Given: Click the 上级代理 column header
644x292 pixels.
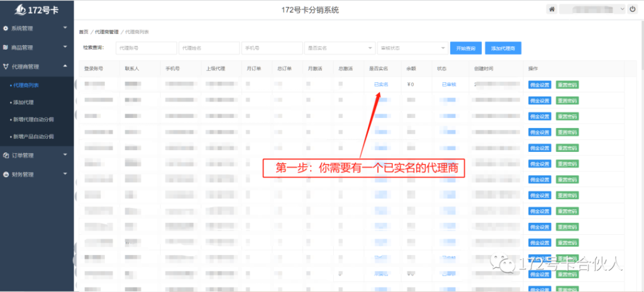Looking at the screenshot, I should (216, 68).
